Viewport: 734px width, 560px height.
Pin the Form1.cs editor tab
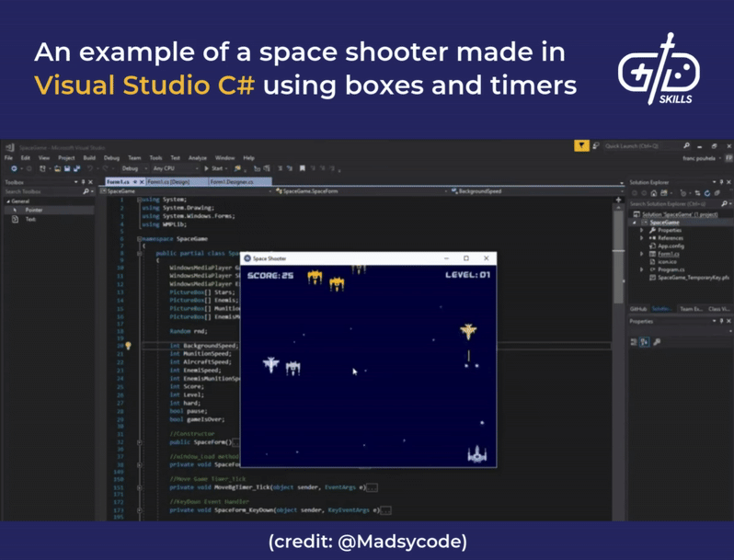click(135, 182)
